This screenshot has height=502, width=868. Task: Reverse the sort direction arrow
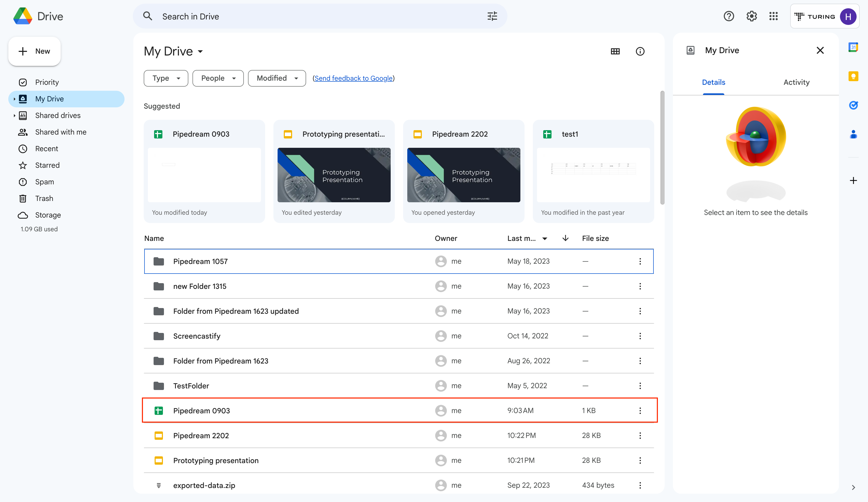pyautogui.click(x=565, y=238)
